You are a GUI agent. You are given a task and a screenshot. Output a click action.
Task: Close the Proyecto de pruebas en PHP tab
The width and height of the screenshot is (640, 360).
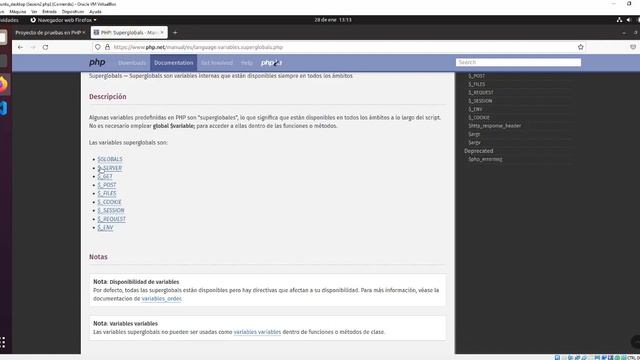[84, 33]
